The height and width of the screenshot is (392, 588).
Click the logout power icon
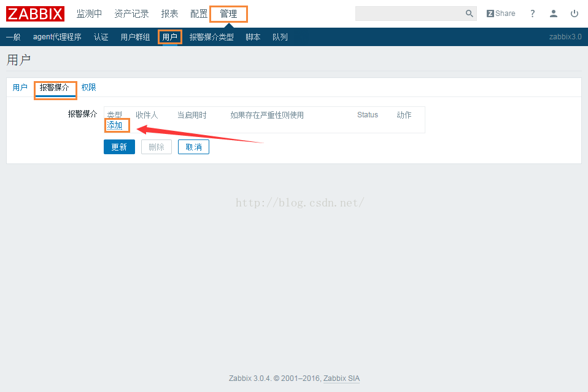pyautogui.click(x=574, y=14)
